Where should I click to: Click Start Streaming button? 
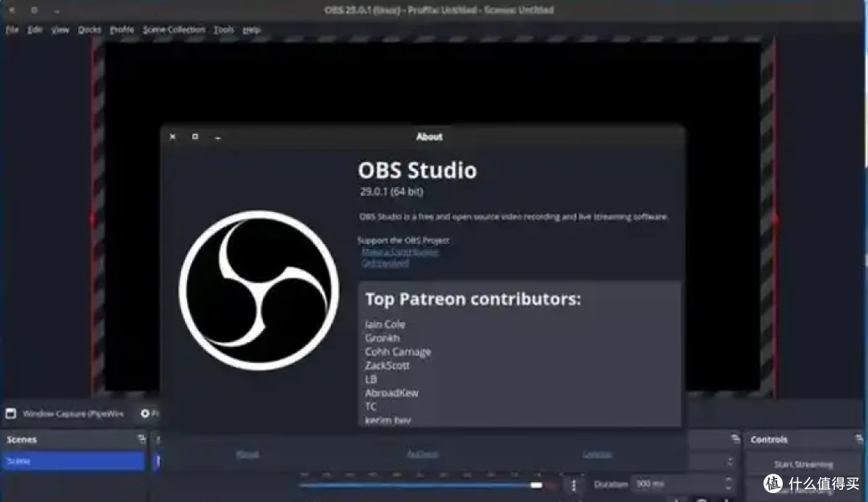803,464
